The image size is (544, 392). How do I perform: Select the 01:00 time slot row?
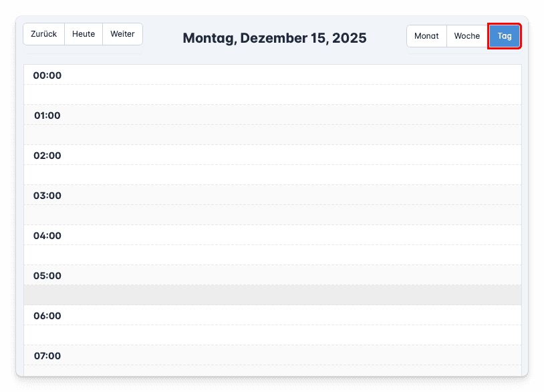click(x=294, y=115)
